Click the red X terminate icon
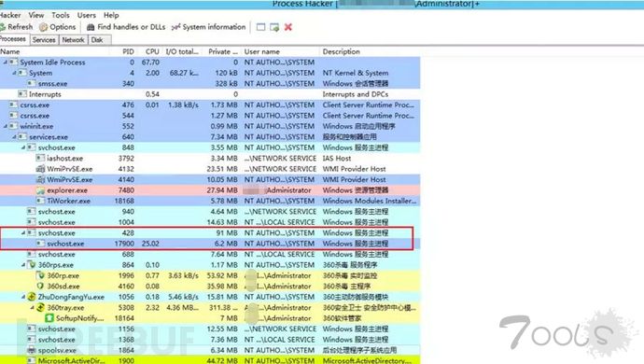Viewport: 644px width, 364px height. (288, 27)
